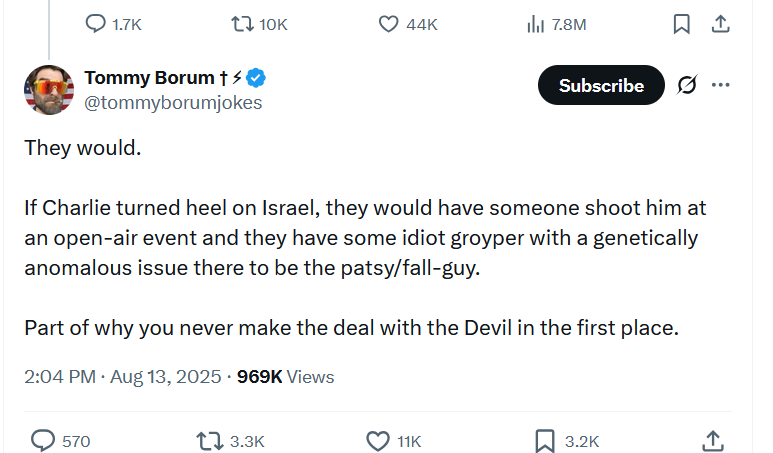773x453 pixels.
Task: Like Tommy Borum's tweet with 11K likes
Action: click(x=378, y=441)
